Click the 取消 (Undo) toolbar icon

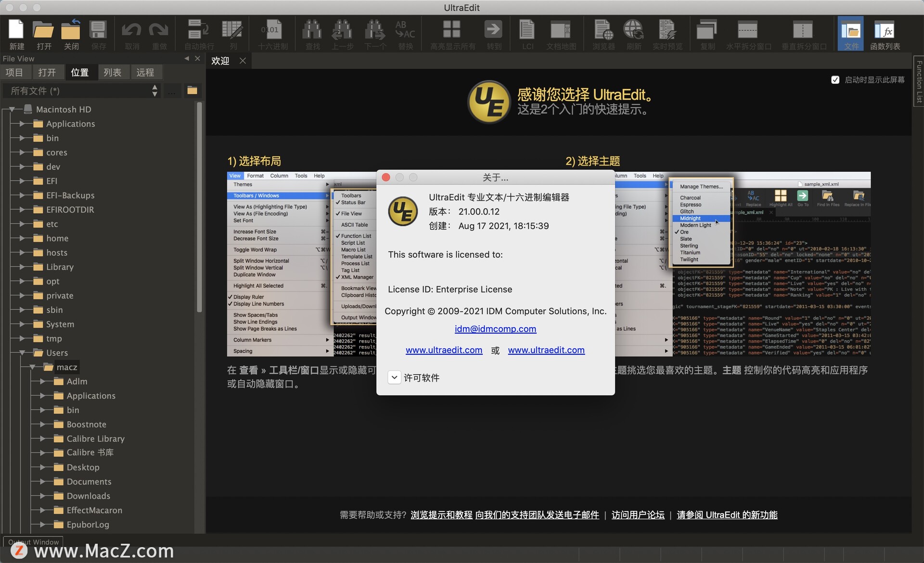[x=131, y=34]
